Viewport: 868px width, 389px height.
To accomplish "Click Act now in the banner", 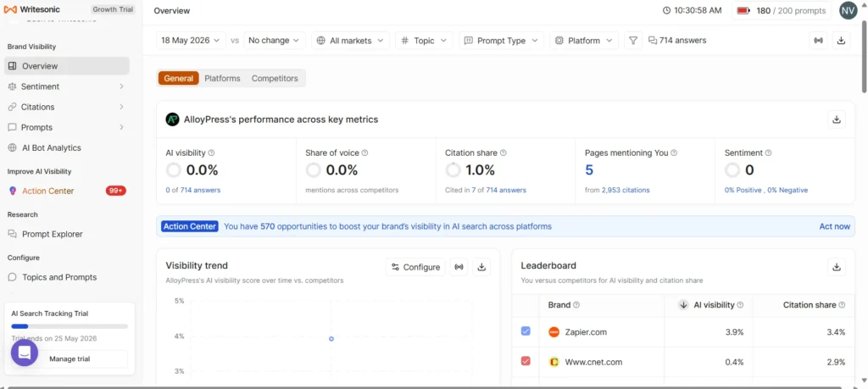I will (834, 226).
